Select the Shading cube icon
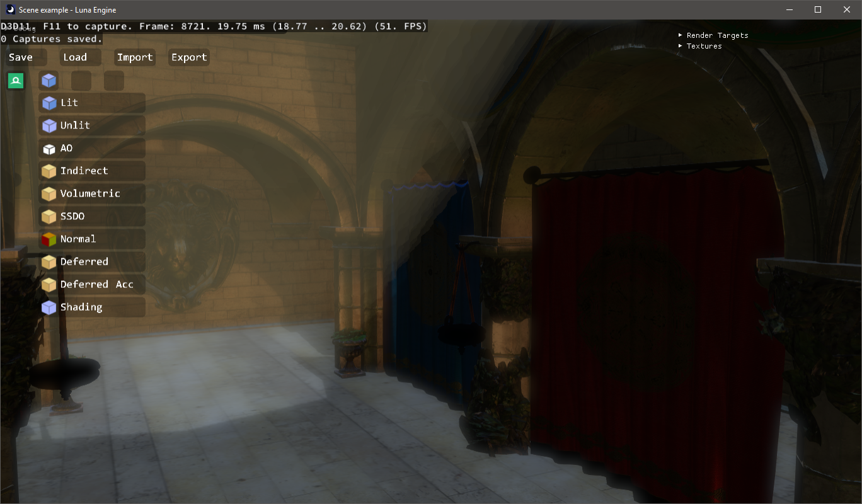The width and height of the screenshot is (862, 504). tap(49, 307)
